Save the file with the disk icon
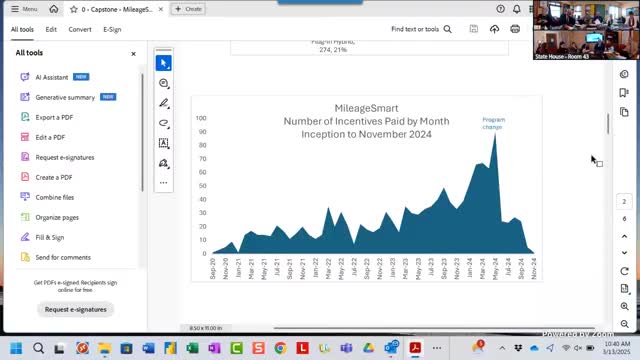The image size is (640, 360). (x=473, y=29)
